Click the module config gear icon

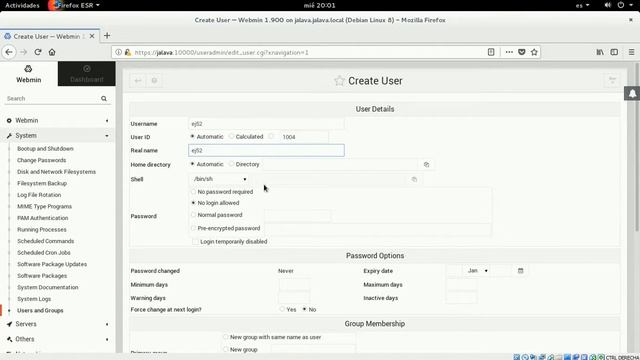coord(154,80)
